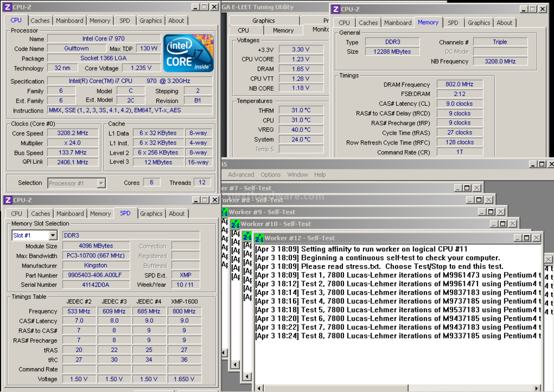Click the code name value 'Gulftown'
This screenshot has height=392, width=554.
(76, 48)
